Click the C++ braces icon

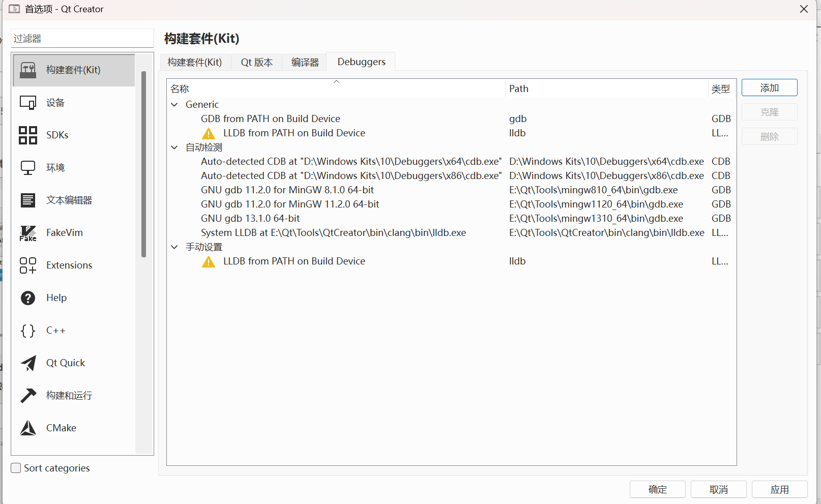28,331
